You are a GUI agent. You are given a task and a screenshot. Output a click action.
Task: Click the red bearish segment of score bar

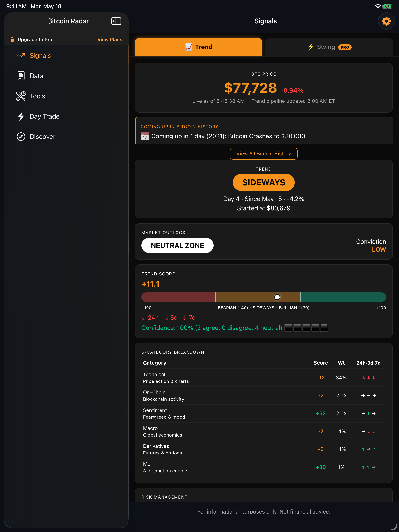[x=178, y=297]
